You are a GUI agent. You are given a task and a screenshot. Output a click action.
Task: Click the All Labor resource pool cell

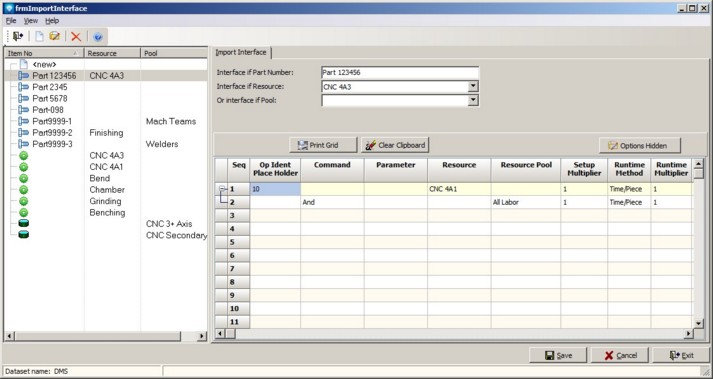pos(526,202)
